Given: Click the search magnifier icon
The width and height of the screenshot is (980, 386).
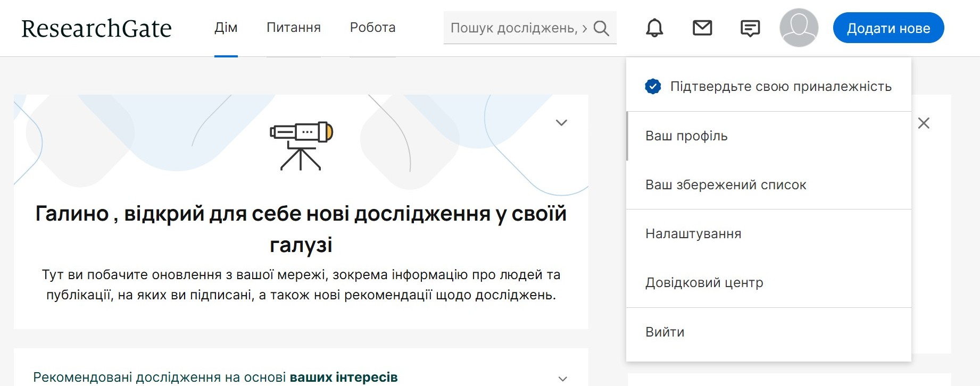Looking at the screenshot, I should pyautogui.click(x=601, y=28).
